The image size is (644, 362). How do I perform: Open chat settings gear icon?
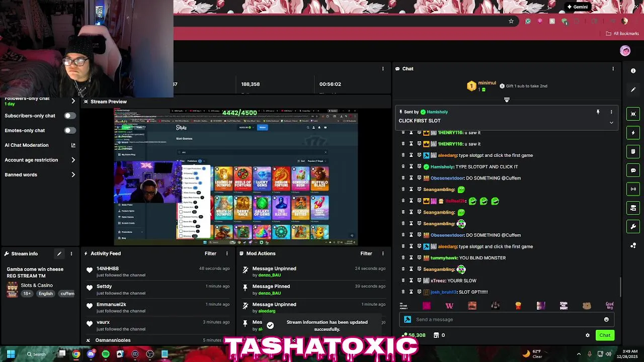(587, 335)
